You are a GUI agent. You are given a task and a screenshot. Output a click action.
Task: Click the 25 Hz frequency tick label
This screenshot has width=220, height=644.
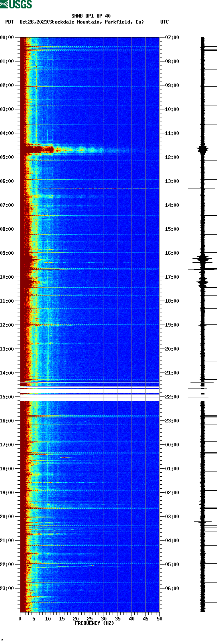click(x=90, y=619)
